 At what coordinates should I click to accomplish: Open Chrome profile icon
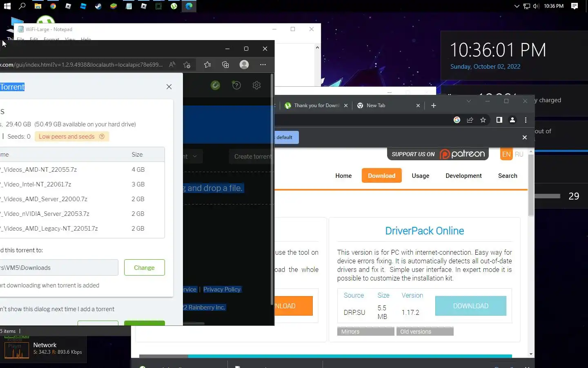(512, 120)
